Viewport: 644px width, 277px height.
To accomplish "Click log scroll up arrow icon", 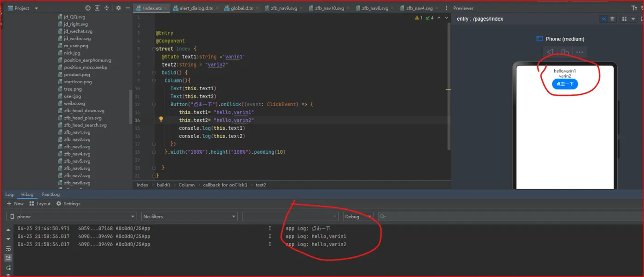I will coord(8,230).
